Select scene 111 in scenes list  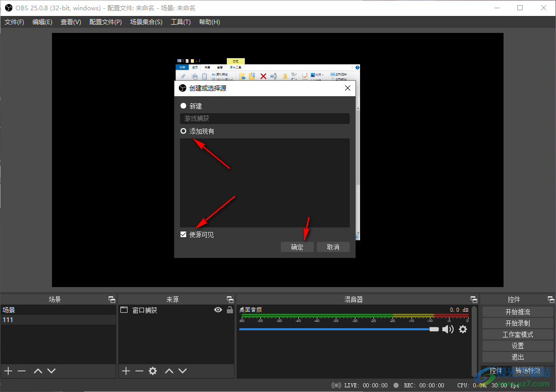(58, 319)
